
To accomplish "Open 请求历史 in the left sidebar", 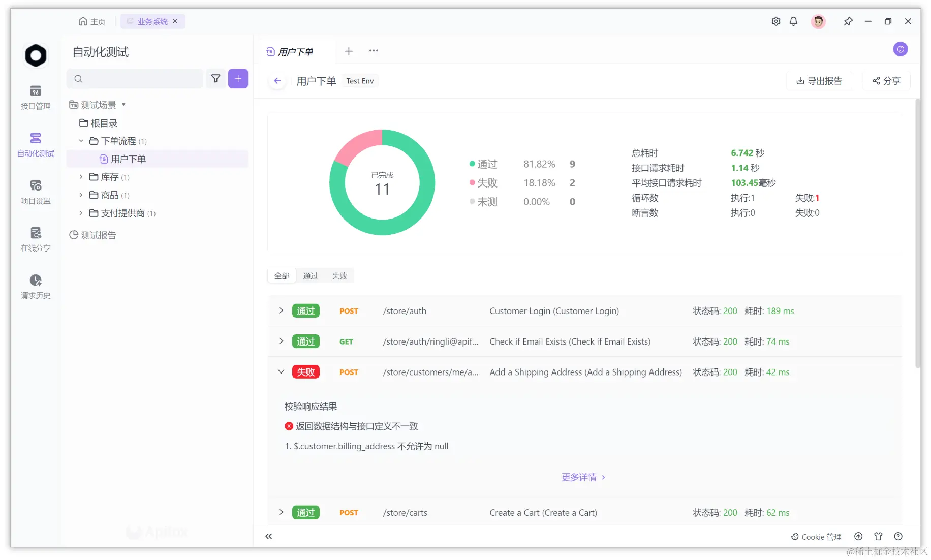I will [36, 287].
